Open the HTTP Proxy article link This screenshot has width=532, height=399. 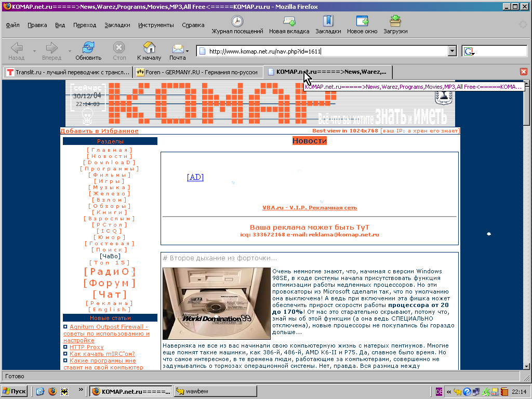tap(87, 347)
